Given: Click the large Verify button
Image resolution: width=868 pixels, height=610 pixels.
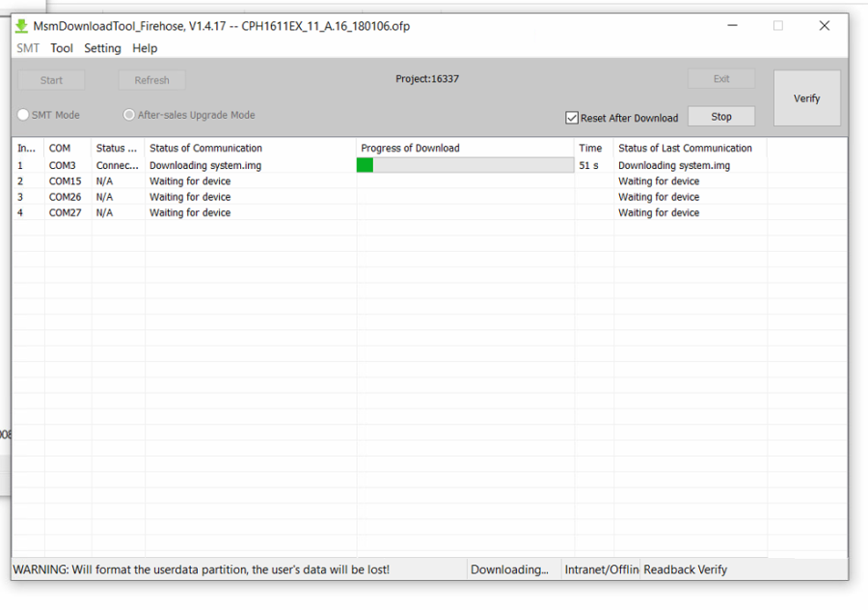Looking at the screenshot, I should [x=806, y=98].
